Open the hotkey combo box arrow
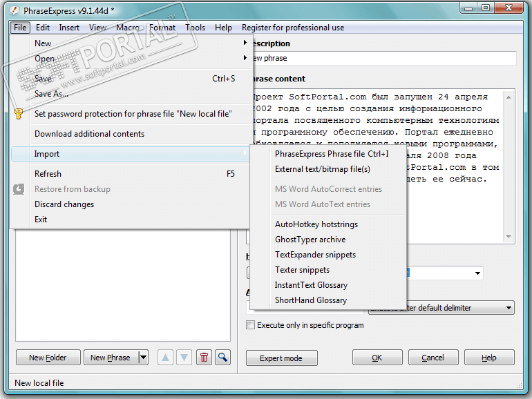 coord(477,273)
